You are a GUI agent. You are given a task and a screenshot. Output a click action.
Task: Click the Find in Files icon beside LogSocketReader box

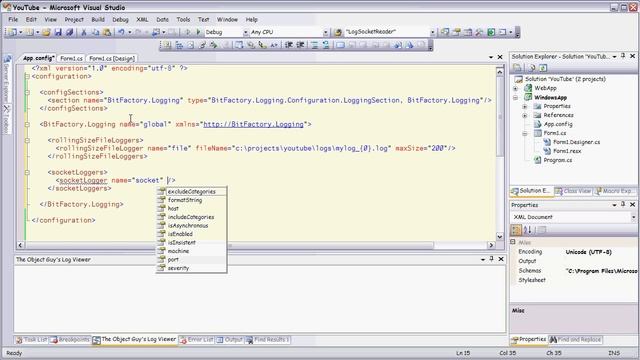point(338,32)
